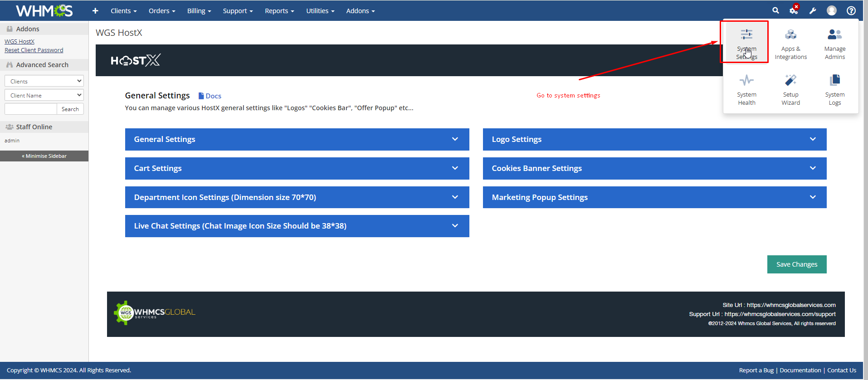This screenshot has width=868, height=380.
Task: Open the Utilities menu
Action: click(320, 11)
